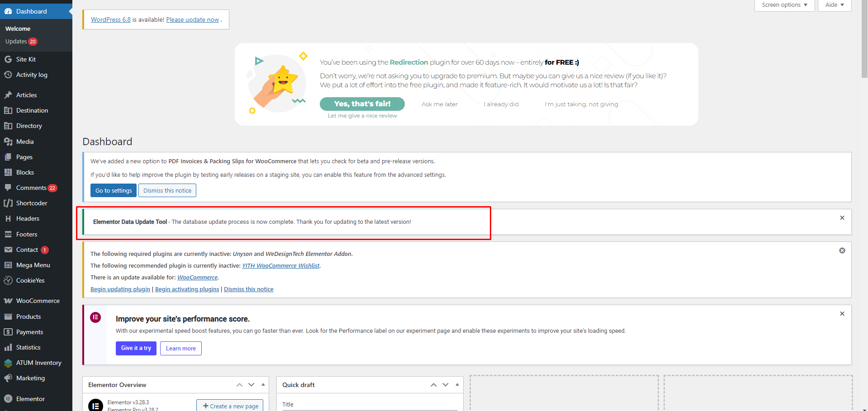Image resolution: width=868 pixels, height=411 pixels.
Task: Click the Headers H icon
Action: click(x=8, y=218)
